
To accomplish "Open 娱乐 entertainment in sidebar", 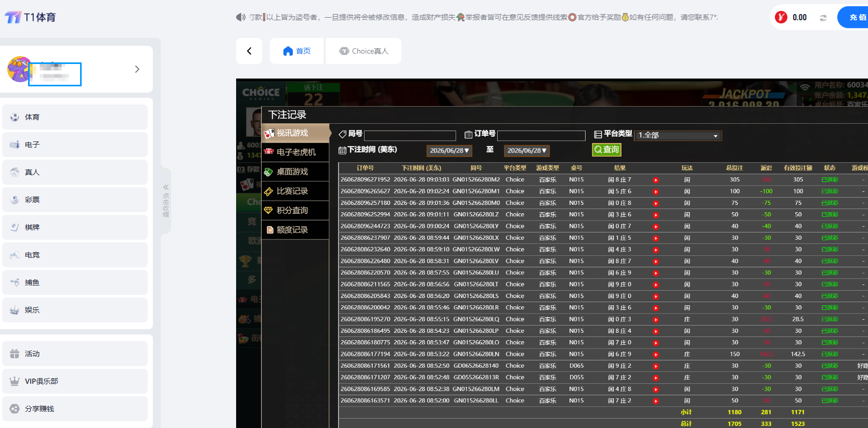I will click(x=75, y=310).
